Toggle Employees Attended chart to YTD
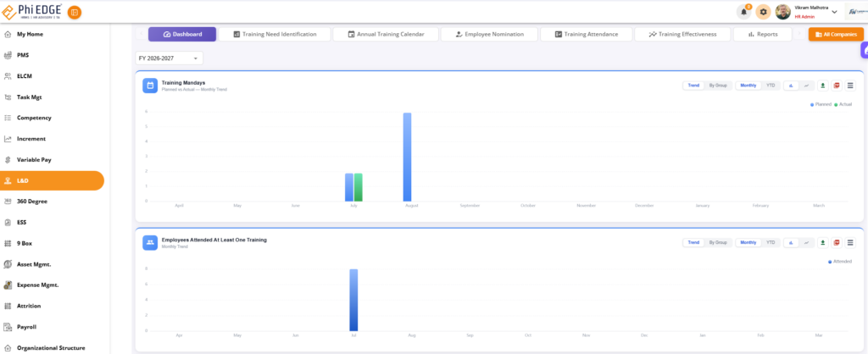 point(771,242)
